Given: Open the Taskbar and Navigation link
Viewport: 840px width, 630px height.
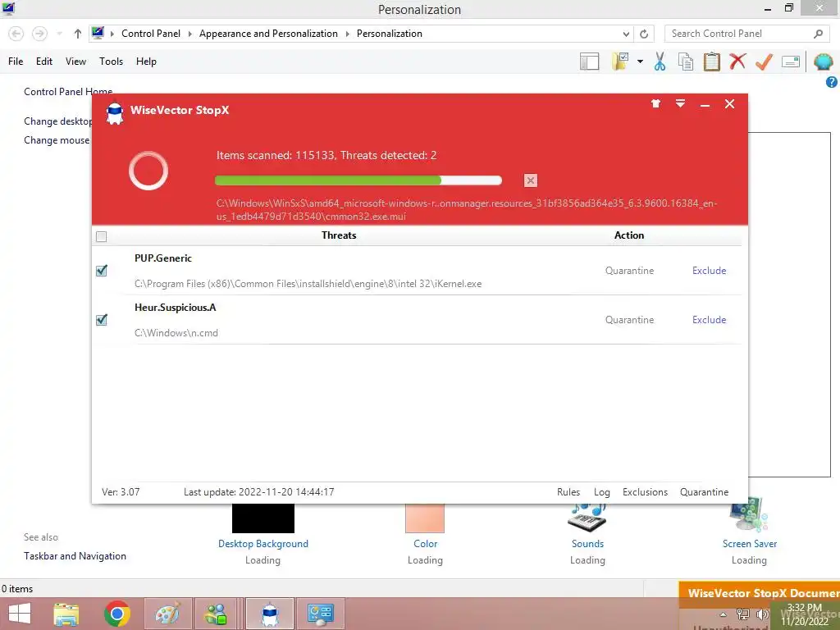Looking at the screenshot, I should point(75,556).
